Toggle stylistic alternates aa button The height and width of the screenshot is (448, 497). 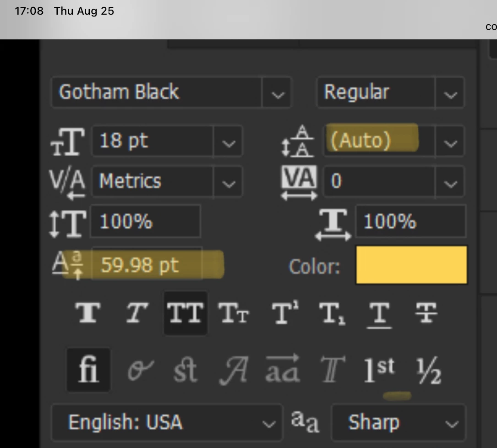pyautogui.click(x=282, y=368)
